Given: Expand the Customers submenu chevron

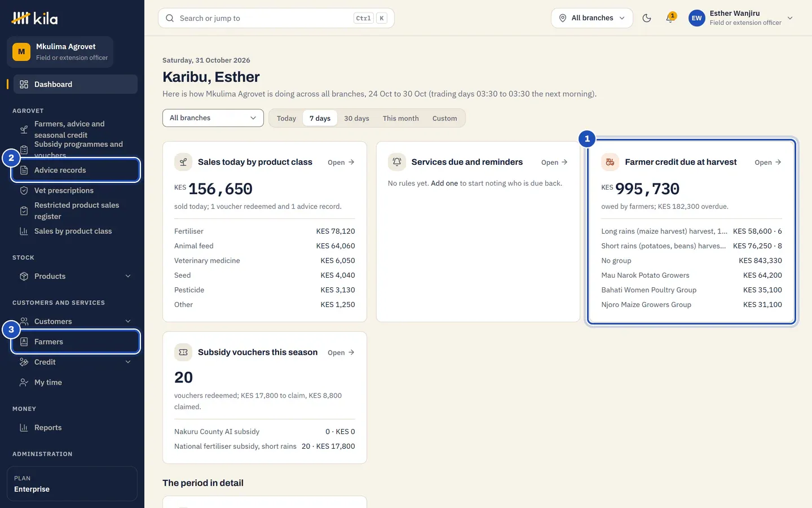Looking at the screenshot, I should click(128, 321).
